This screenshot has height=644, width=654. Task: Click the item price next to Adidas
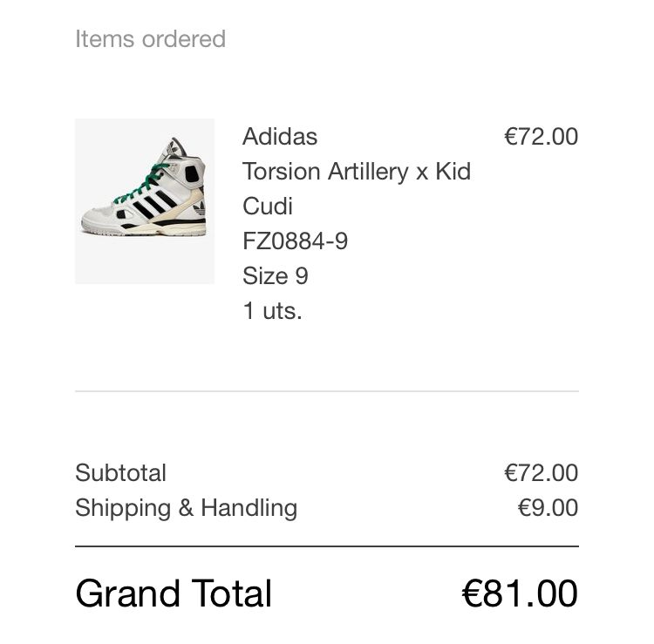click(x=541, y=137)
